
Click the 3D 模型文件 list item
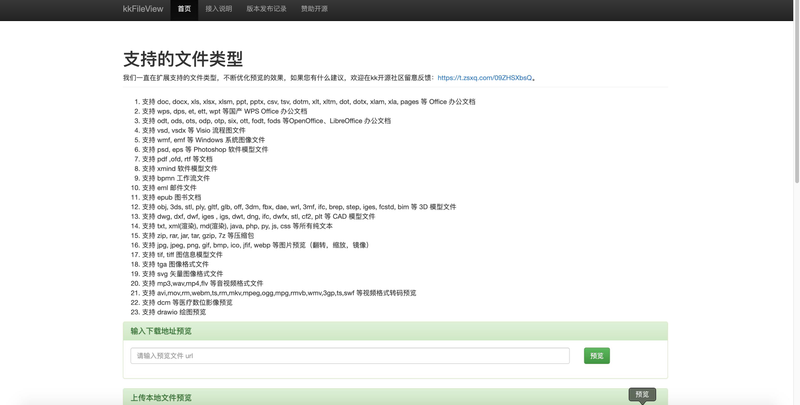point(299,207)
